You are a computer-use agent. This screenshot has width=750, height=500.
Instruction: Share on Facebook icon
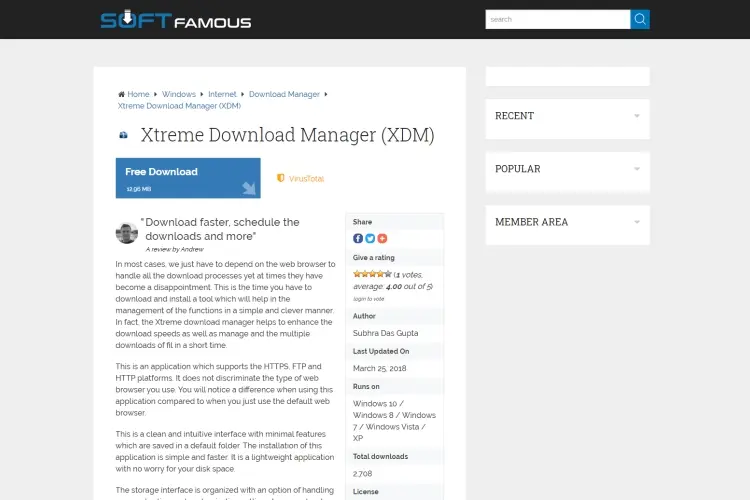click(x=358, y=238)
